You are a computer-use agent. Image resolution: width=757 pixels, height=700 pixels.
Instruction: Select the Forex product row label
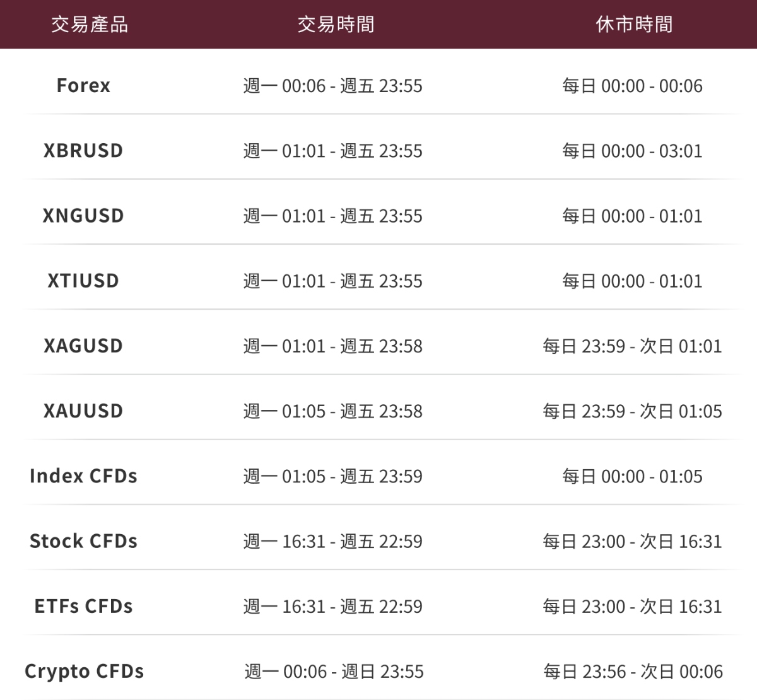point(83,85)
